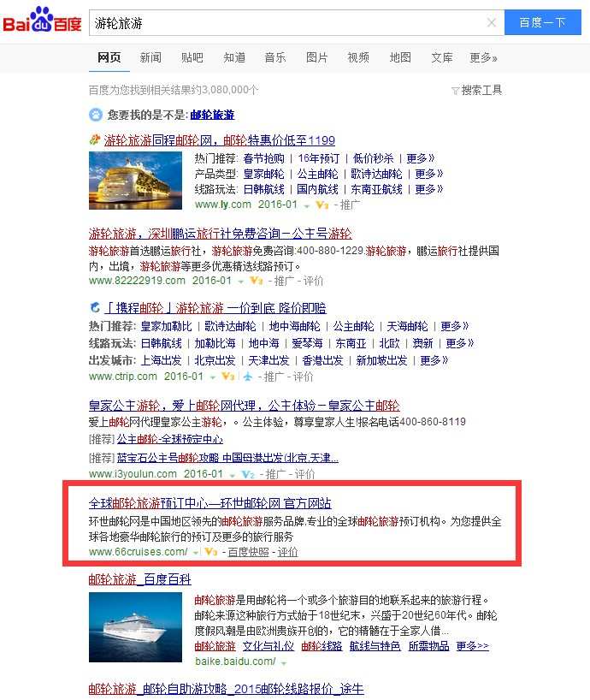Screen dimensions: 590x700
Task: Open 东南亚航线 route link
Action: (x=376, y=189)
